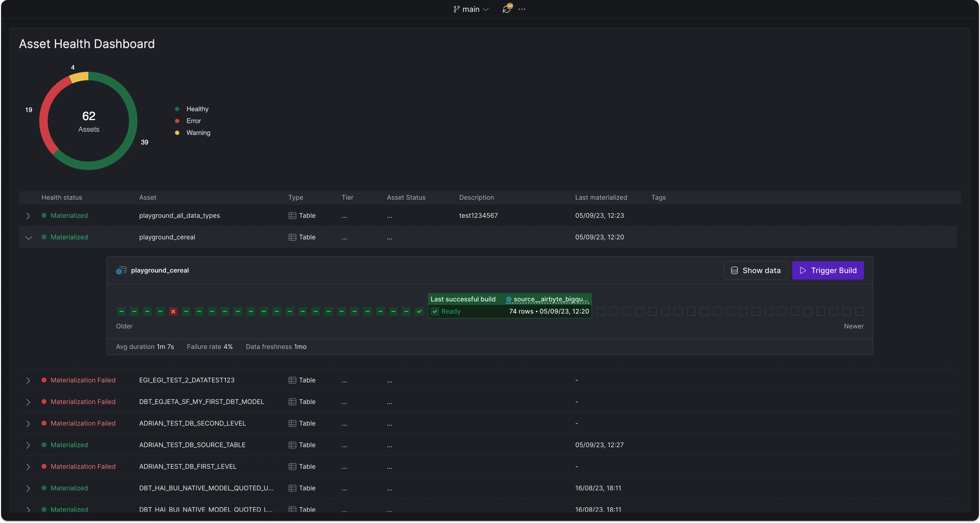Click Data freshness 1mo statistic

pyautogui.click(x=276, y=347)
